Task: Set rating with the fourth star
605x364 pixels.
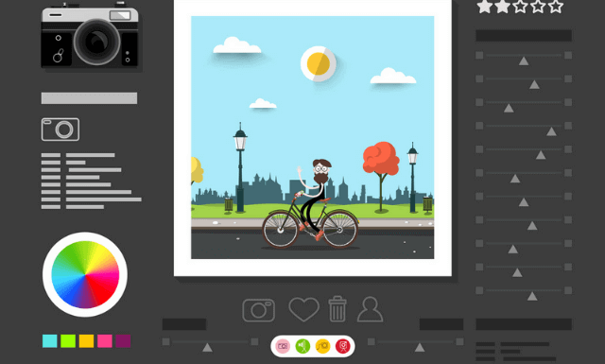Action: (x=538, y=7)
